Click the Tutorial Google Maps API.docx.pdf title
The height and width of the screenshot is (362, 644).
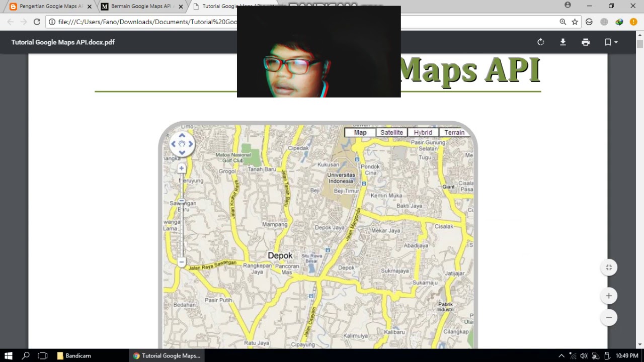pos(63,42)
